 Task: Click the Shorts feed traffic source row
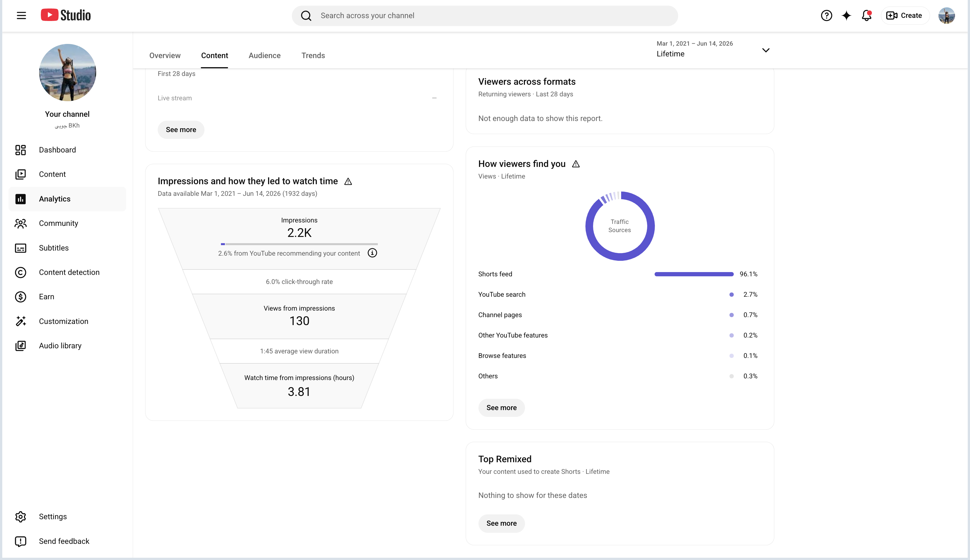pos(618,274)
